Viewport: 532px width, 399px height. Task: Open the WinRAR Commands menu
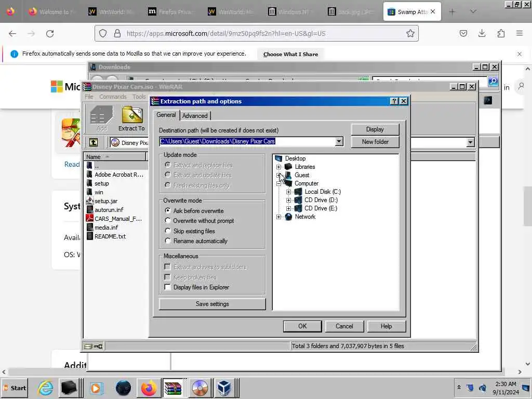[113, 97]
